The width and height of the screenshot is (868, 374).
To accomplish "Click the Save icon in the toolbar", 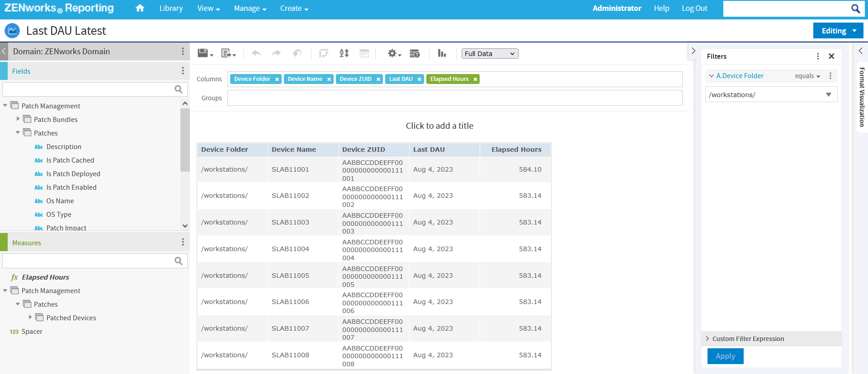I will pos(203,53).
